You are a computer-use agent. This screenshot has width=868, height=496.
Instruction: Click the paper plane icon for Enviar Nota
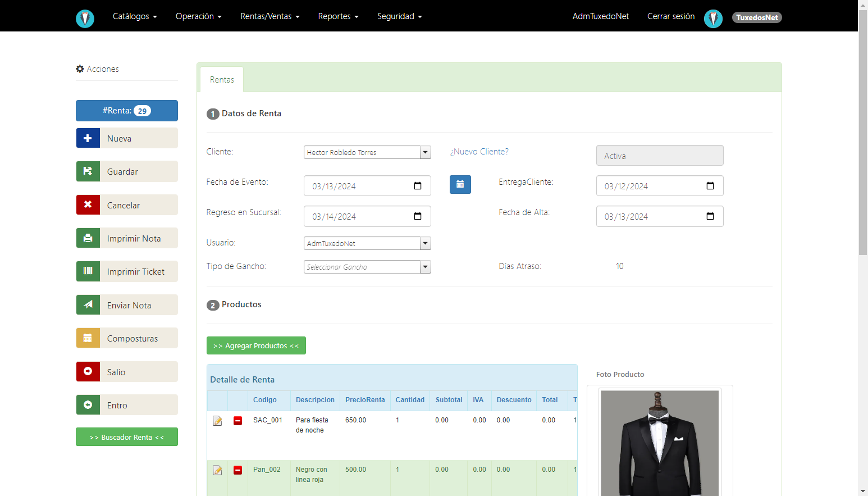click(x=88, y=305)
